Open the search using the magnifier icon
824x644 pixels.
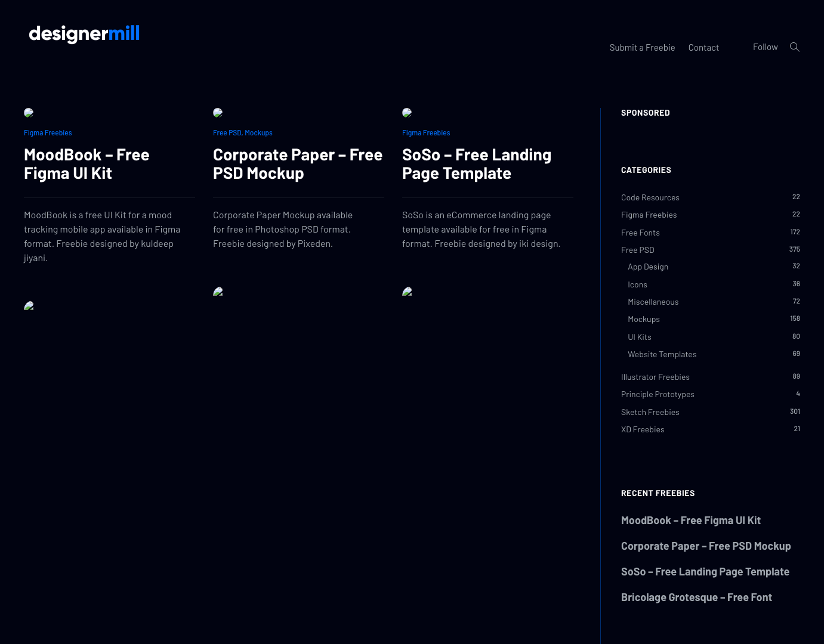click(x=795, y=47)
